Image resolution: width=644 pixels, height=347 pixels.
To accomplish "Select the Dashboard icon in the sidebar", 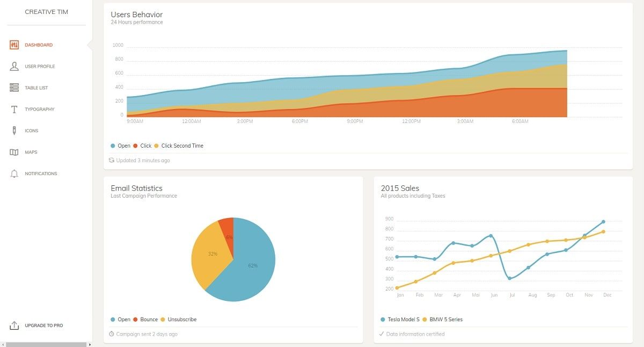I will click(14, 45).
